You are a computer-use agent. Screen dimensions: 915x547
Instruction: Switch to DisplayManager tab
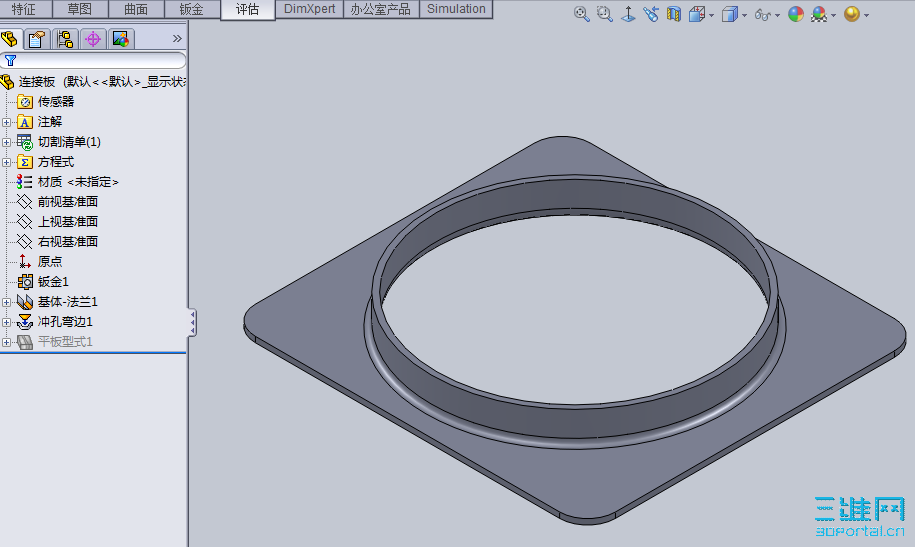[121, 39]
